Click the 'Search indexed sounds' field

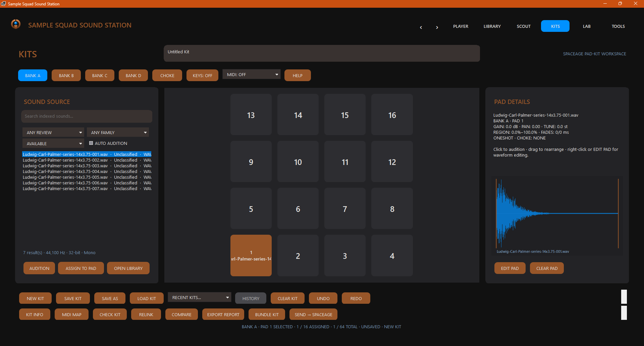(87, 116)
